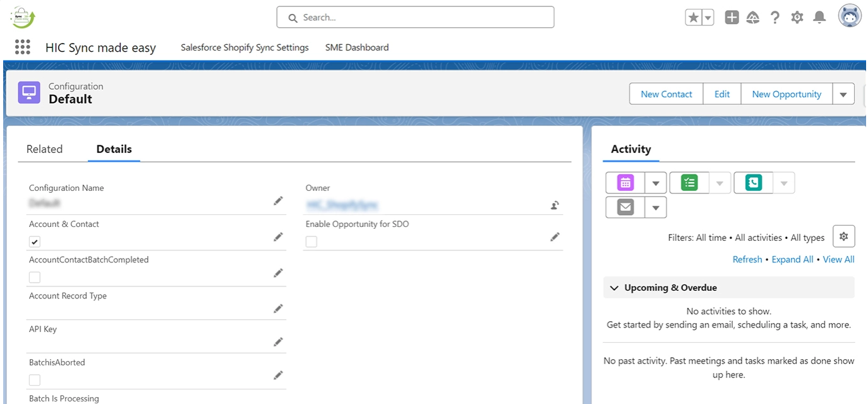Click the View All link

click(x=838, y=259)
